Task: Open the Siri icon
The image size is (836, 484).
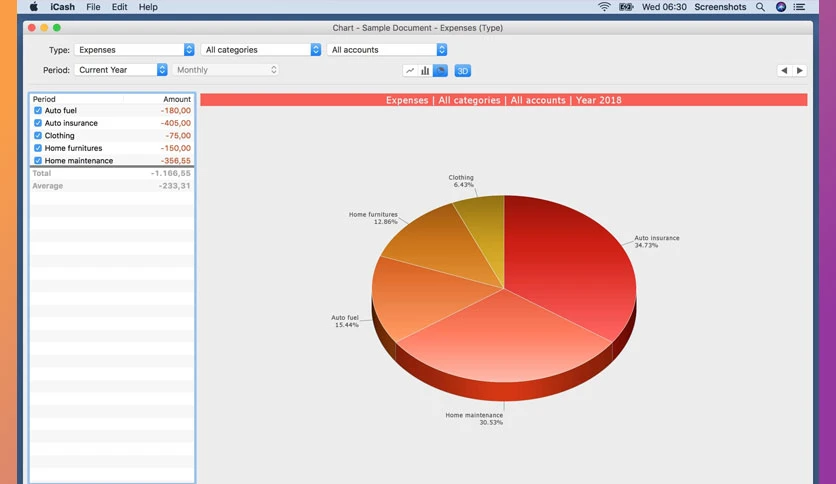Action: click(781, 7)
